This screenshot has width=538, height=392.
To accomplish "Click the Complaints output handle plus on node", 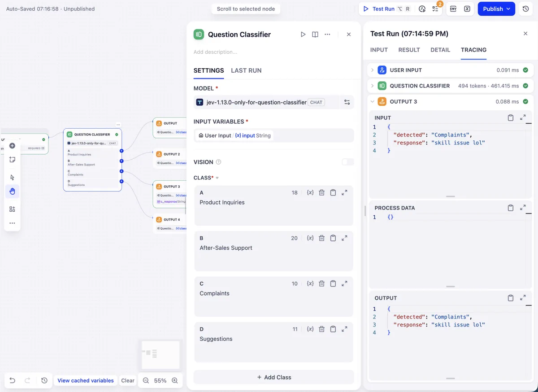I will [x=121, y=171].
